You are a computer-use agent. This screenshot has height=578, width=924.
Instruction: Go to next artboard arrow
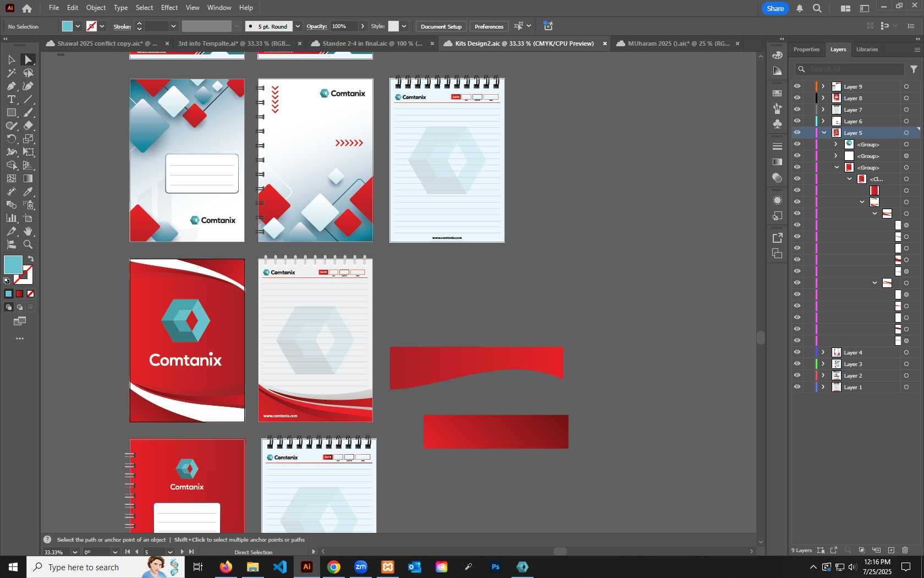click(182, 552)
